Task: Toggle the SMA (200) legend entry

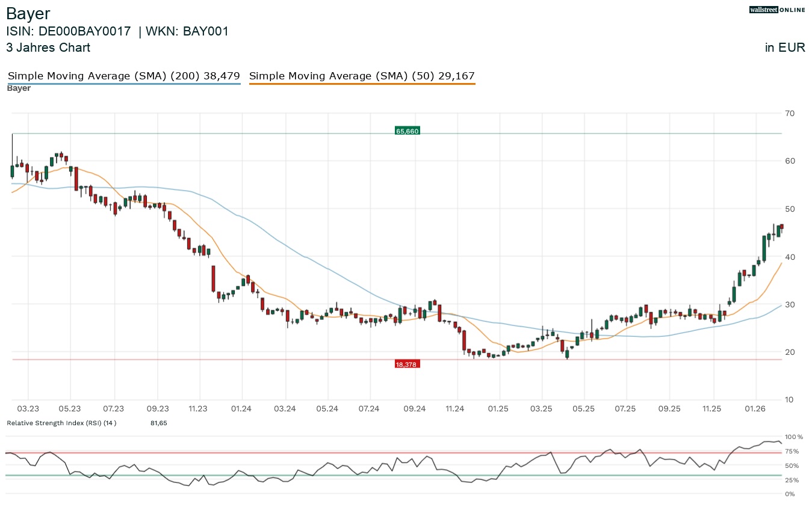Action: [x=123, y=76]
